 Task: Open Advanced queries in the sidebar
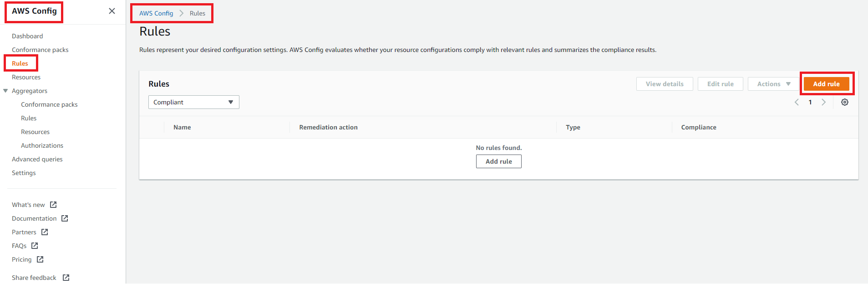[x=37, y=159]
